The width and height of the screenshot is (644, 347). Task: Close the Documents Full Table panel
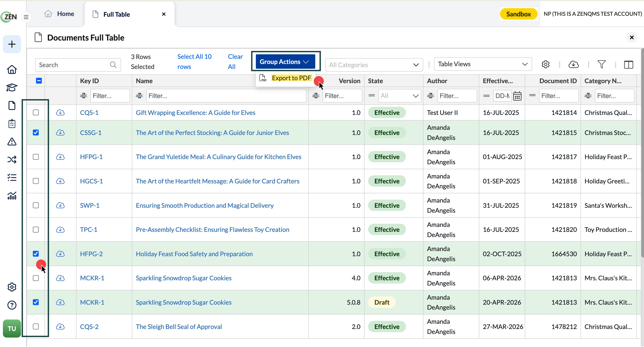coord(631,38)
